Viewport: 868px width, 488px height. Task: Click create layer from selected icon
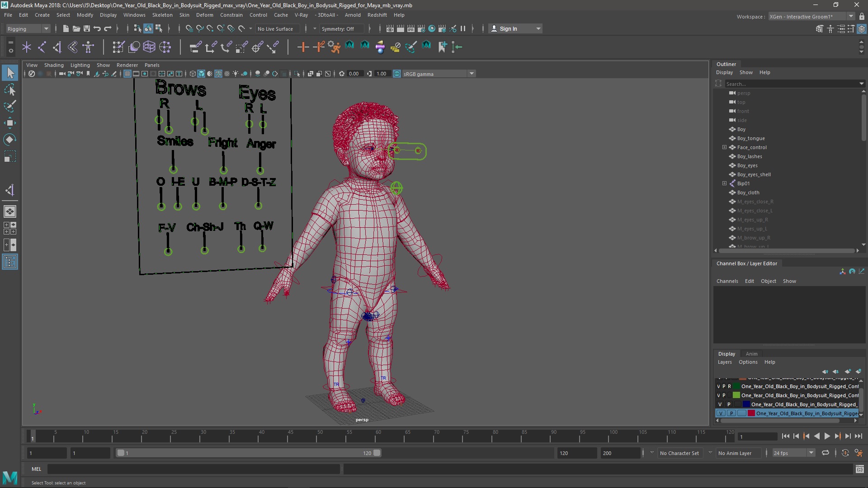(858, 371)
